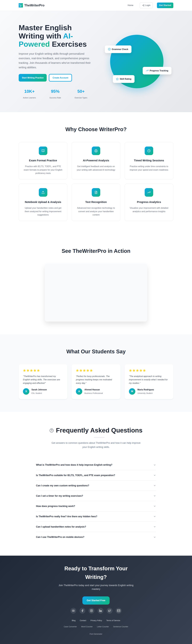Image resolution: width=192 pixels, height=644 pixels.
Task: Go to Home in the navigation bar
Action: tap(130, 5)
